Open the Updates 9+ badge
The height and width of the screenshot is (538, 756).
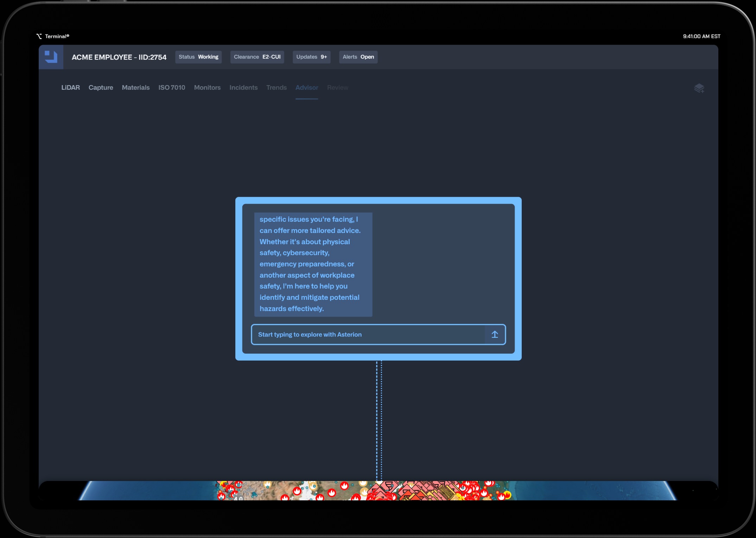[311, 57]
